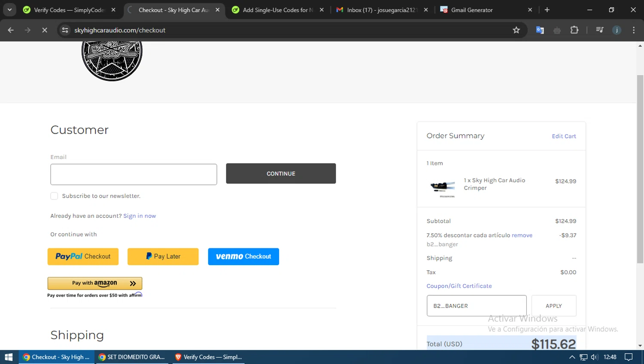Viewport: 644px width, 364px height.
Task: Open the taskbar clock showing 12:48
Action: pos(610,357)
